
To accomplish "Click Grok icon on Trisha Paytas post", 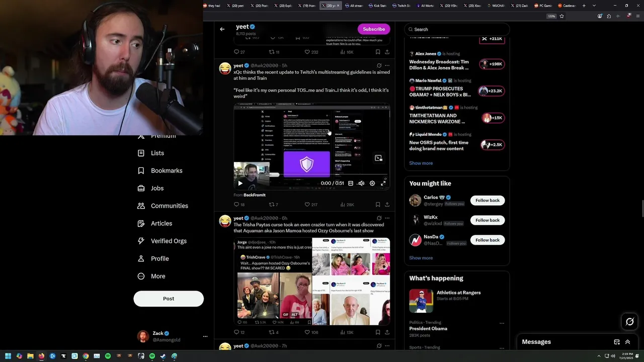I will coord(379,218).
